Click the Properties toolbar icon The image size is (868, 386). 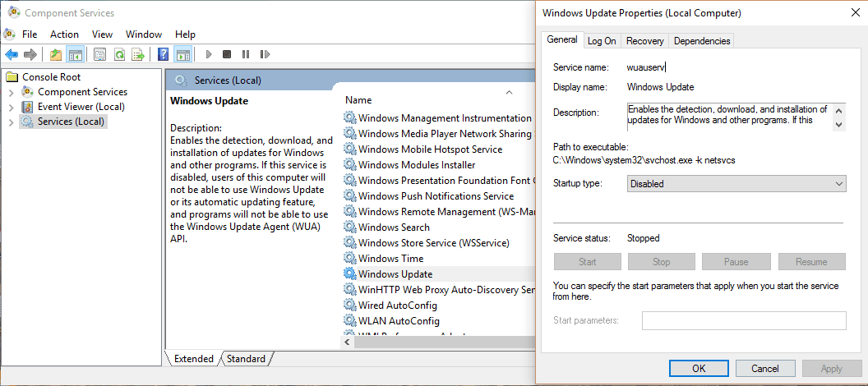pos(99,55)
